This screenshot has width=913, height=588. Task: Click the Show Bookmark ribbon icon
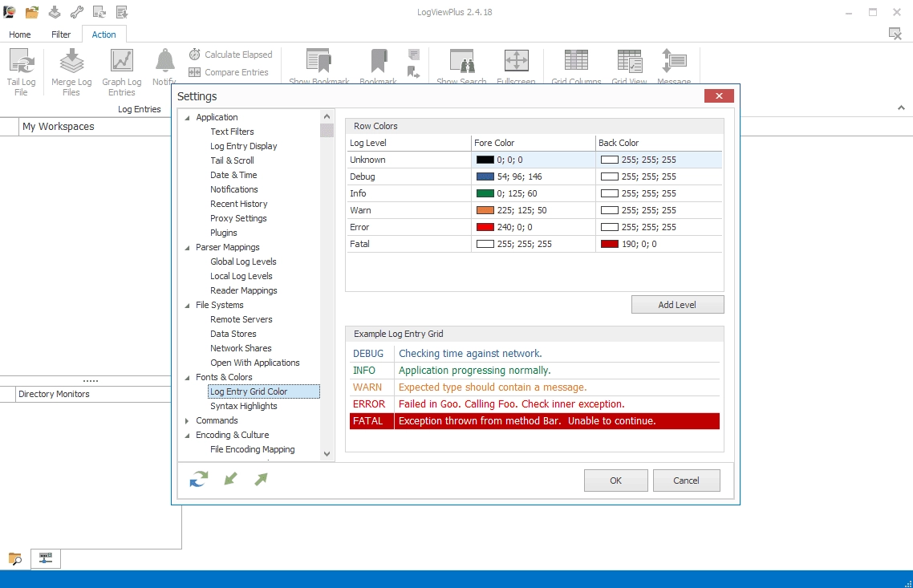(319, 61)
